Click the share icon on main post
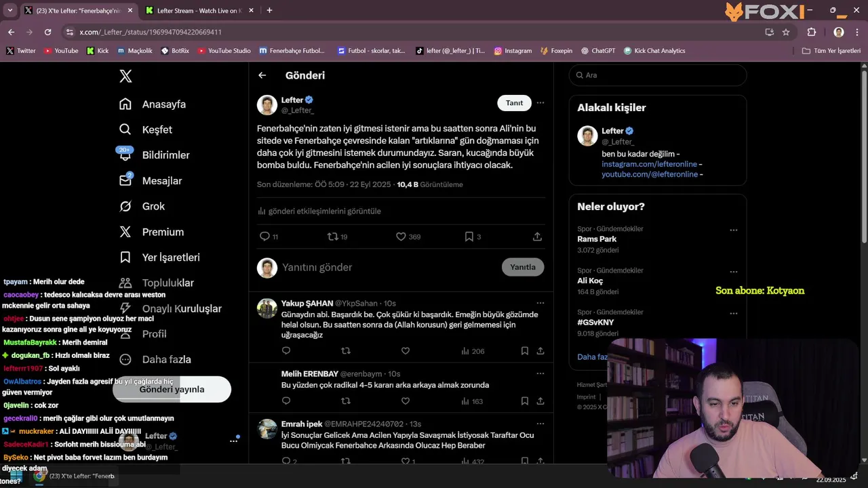This screenshot has width=868, height=488. [537, 237]
